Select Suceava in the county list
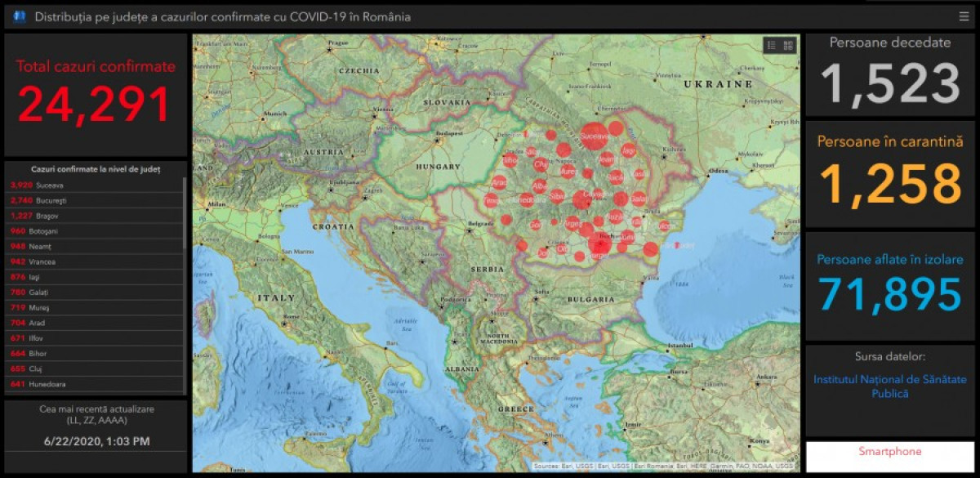The width and height of the screenshot is (980, 478). [x=94, y=185]
